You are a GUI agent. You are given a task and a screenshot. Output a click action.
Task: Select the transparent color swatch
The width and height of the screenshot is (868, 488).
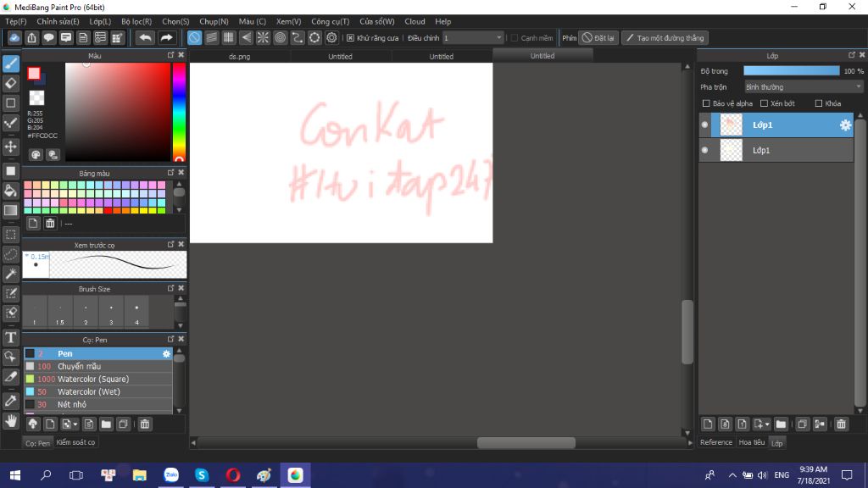pos(36,98)
